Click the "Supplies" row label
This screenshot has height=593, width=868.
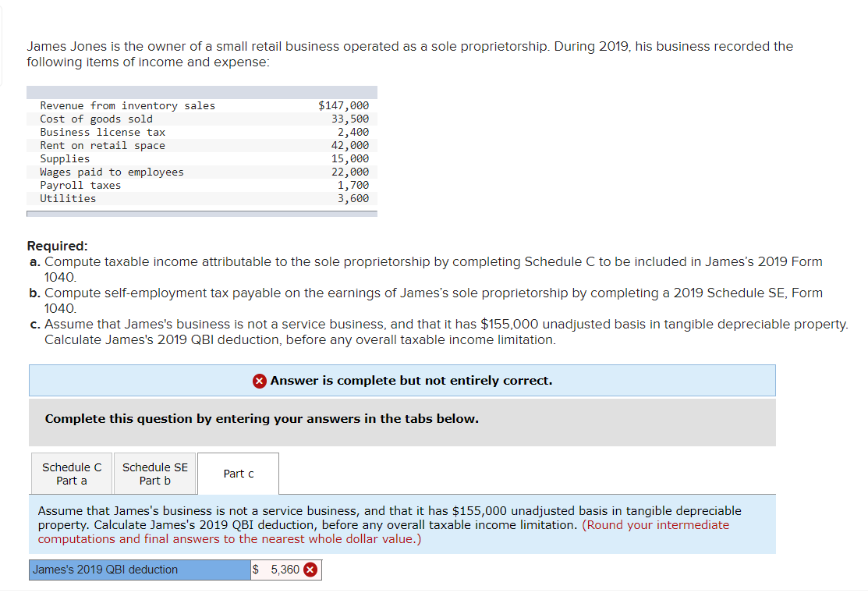[x=65, y=159]
